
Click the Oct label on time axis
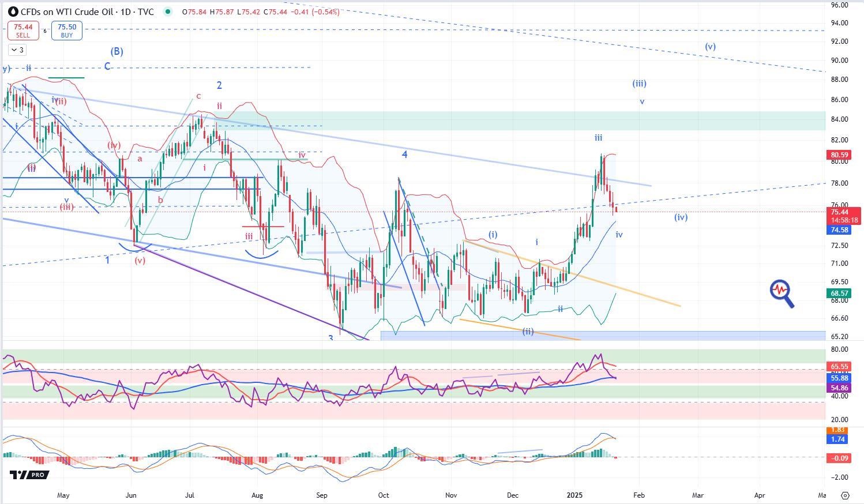click(x=384, y=495)
